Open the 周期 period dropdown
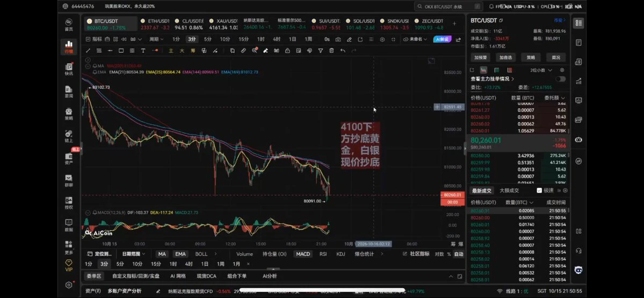Screen dimensions: 644x298 click(x=156, y=39)
